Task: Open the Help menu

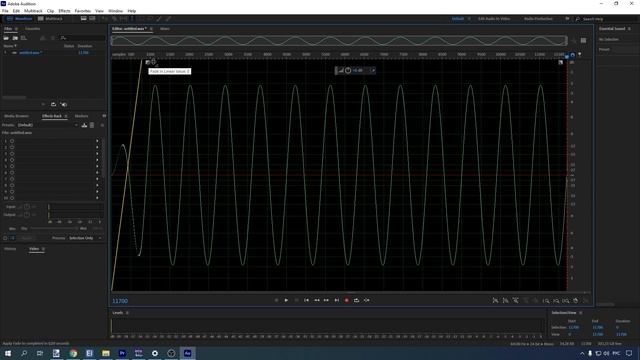Action: tap(131, 11)
